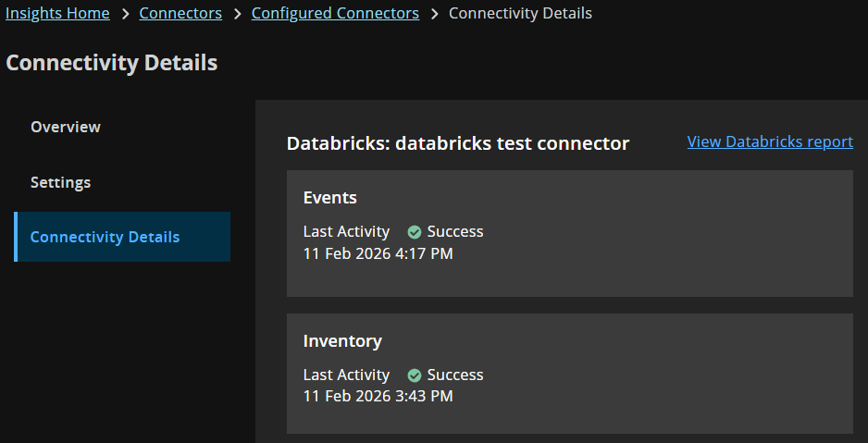
Task: Select the Events card heading
Action: click(x=330, y=197)
